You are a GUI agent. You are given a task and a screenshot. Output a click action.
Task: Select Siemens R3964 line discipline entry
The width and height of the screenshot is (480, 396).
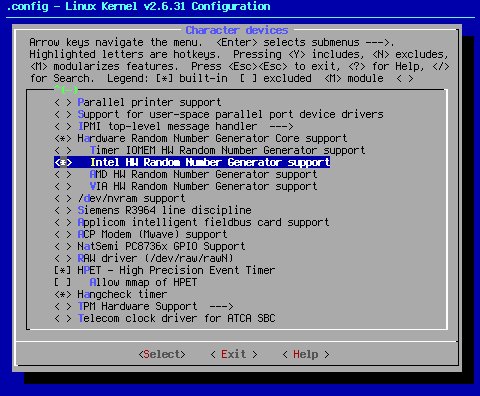(x=164, y=210)
